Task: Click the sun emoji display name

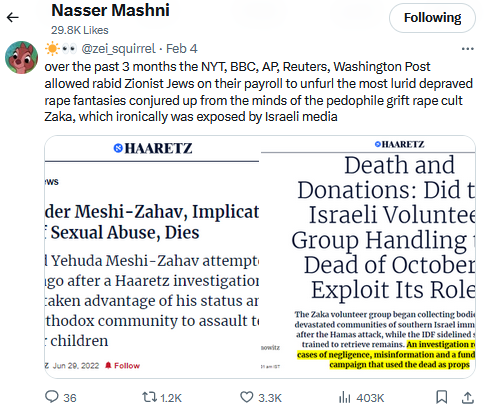Action: 61,49
